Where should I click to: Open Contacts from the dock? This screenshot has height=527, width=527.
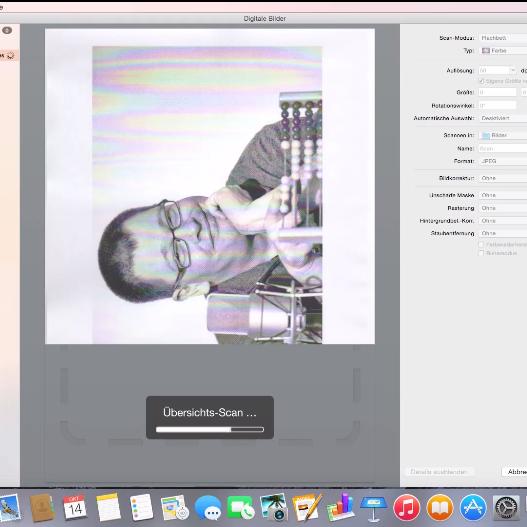coord(42,508)
